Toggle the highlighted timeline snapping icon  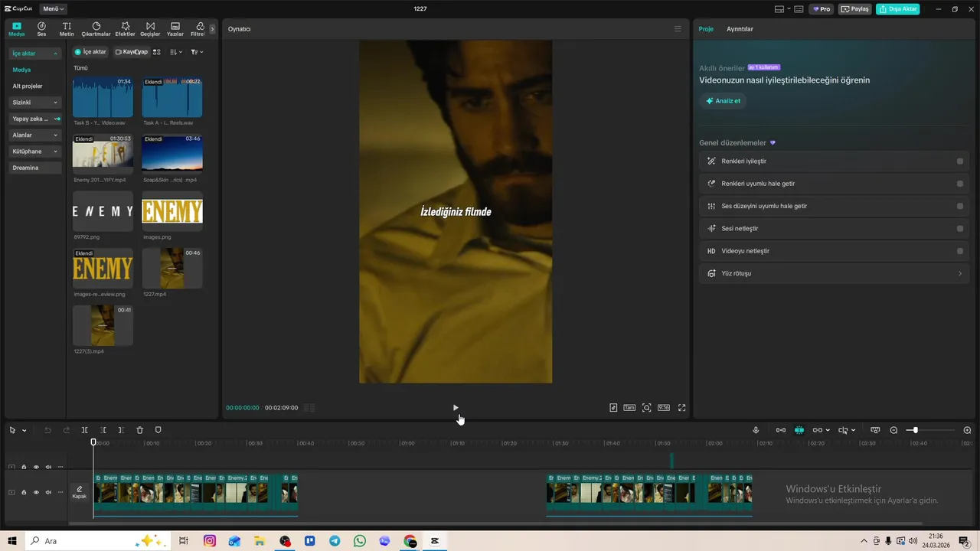(799, 430)
